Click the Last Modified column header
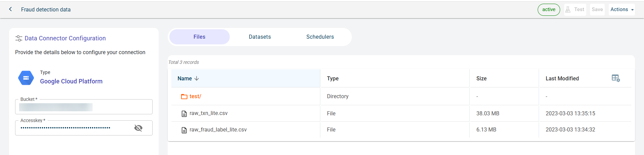The image size is (644, 155). point(562,78)
